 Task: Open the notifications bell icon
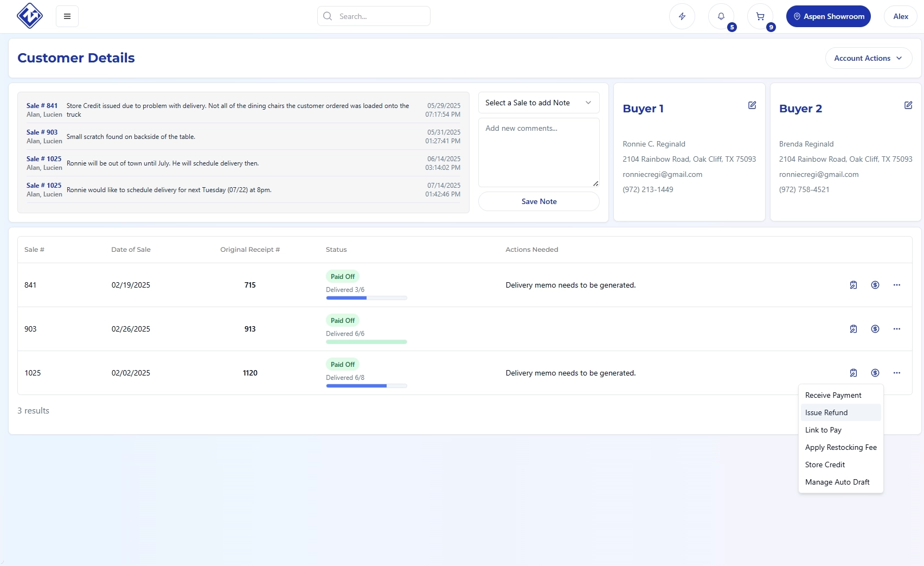pyautogui.click(x=721, y=16)
